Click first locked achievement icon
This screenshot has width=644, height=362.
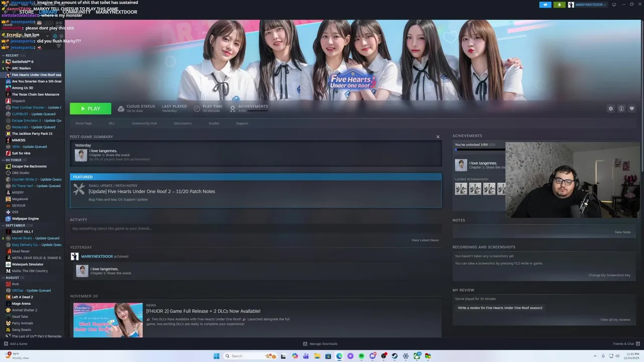[x=461, y=189]
